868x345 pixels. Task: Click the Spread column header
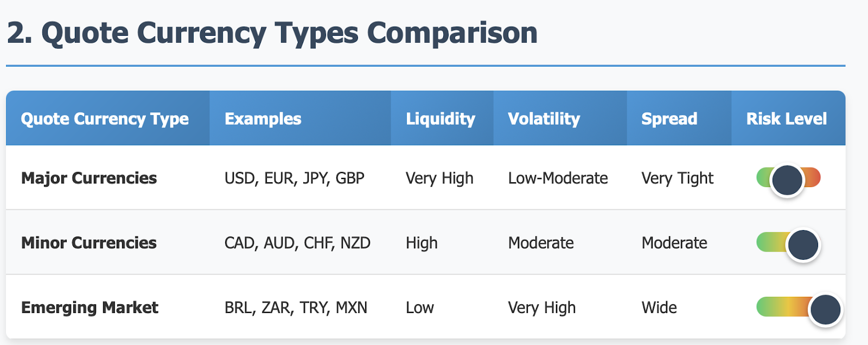coord(669,119)
